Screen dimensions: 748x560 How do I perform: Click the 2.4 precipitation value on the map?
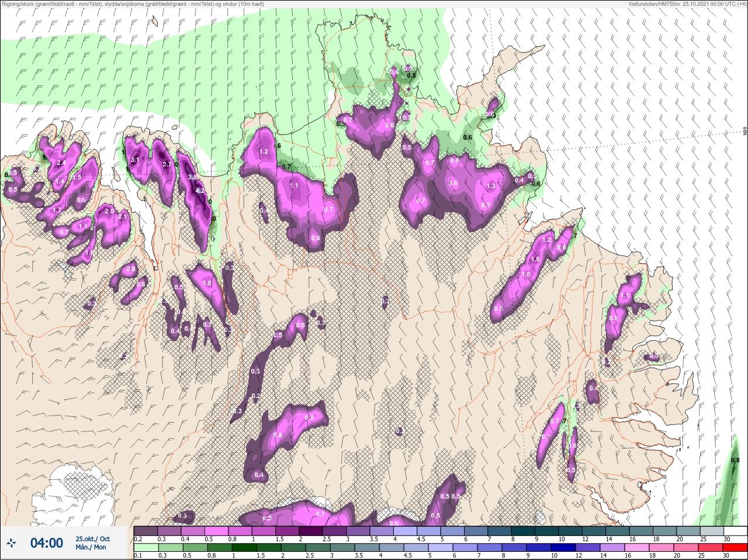click(x=61, y=163)
